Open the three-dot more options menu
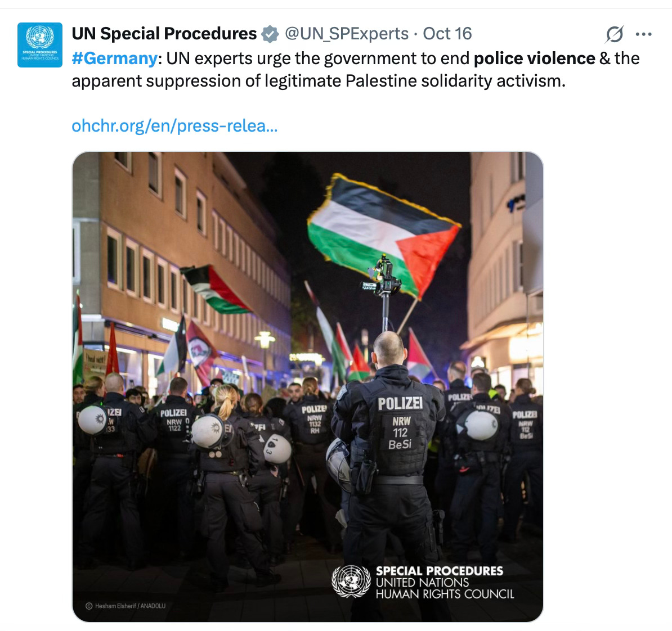672x631 pixels. click(x=644, y=34)
